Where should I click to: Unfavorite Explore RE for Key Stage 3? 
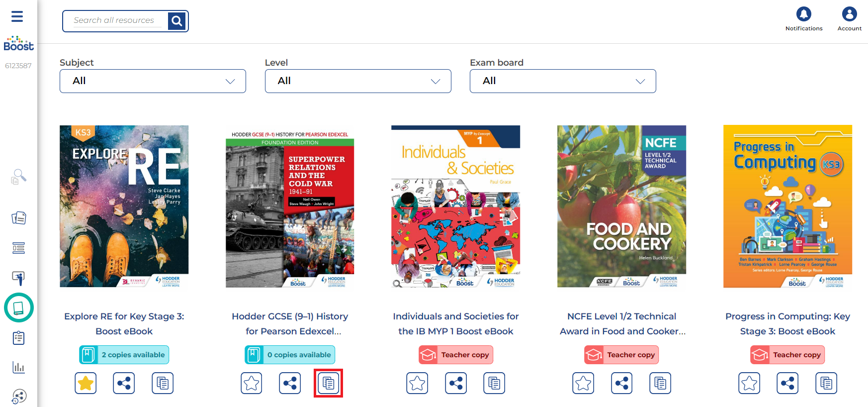[x=86, y=383]
